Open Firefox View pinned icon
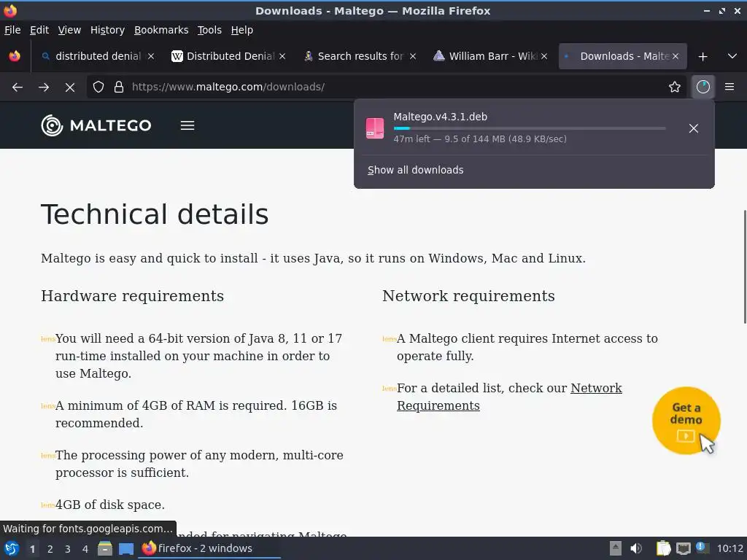Screen dimensions: 747x560 click(x=15, y=57)
